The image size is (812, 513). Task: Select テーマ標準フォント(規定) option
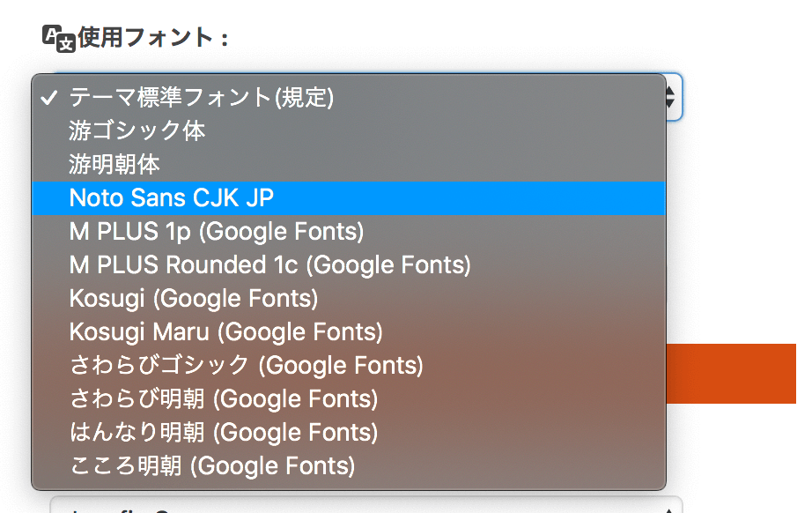click(349, 98)
